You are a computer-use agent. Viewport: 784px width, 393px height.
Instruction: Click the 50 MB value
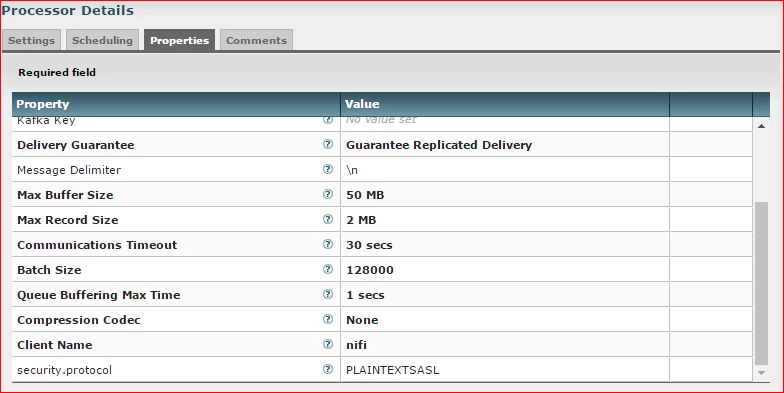(365, 195)
